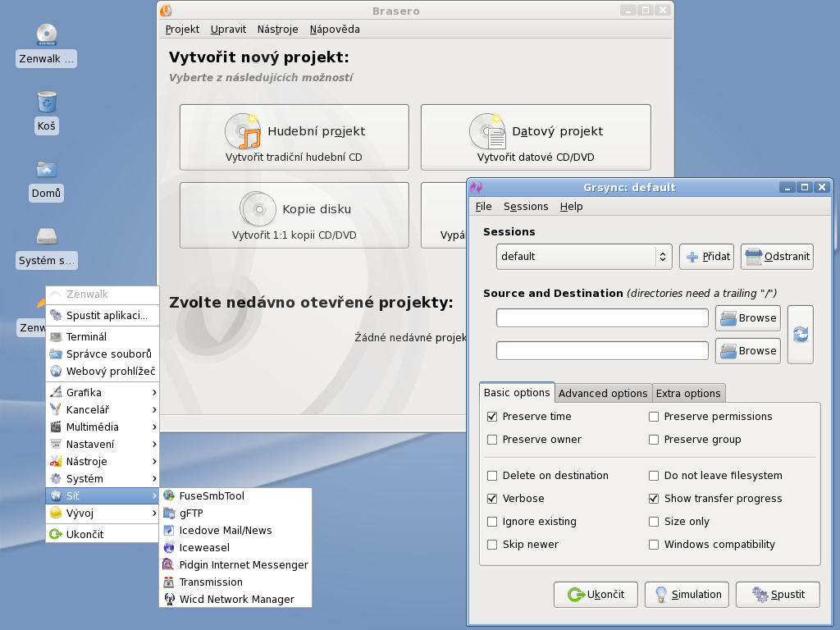Click the source directory input field
The width and height of the screenshot is (840, 630).
coord(602,318)
